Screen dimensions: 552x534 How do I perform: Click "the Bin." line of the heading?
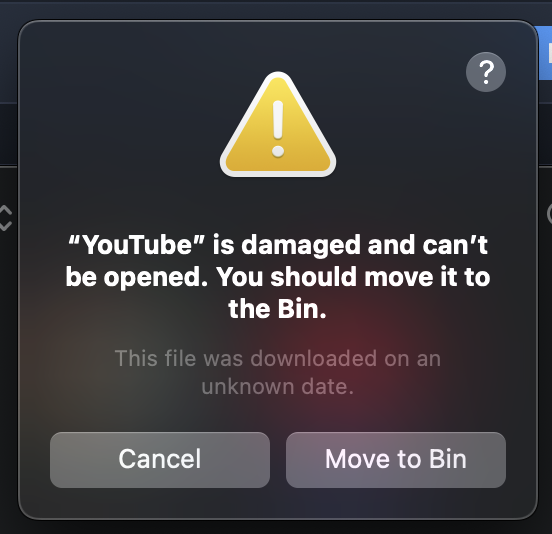(x=278, y=309)
